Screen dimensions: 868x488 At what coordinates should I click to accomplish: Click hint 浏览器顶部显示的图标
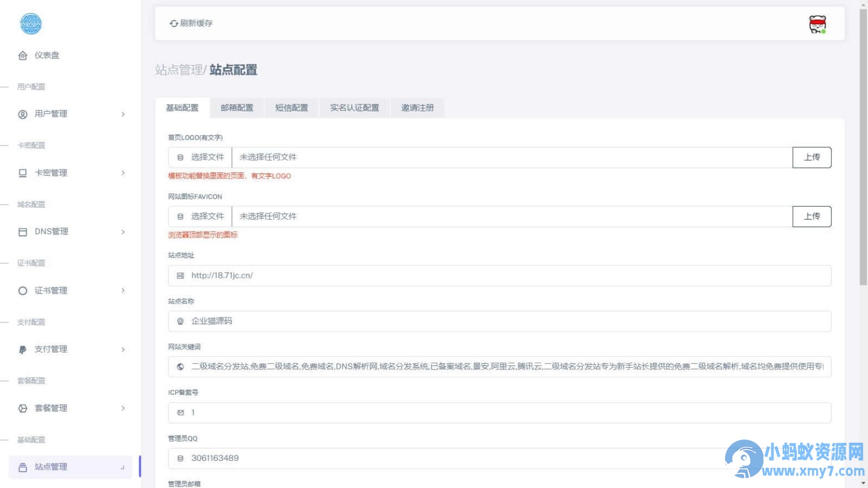pyautogui.click(x=203, y=235)
